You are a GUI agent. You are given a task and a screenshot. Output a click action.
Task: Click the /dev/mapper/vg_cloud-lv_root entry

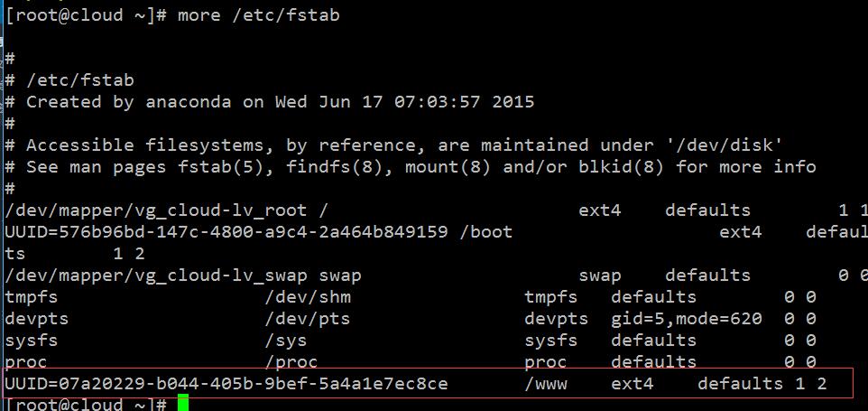pos(155,211)
